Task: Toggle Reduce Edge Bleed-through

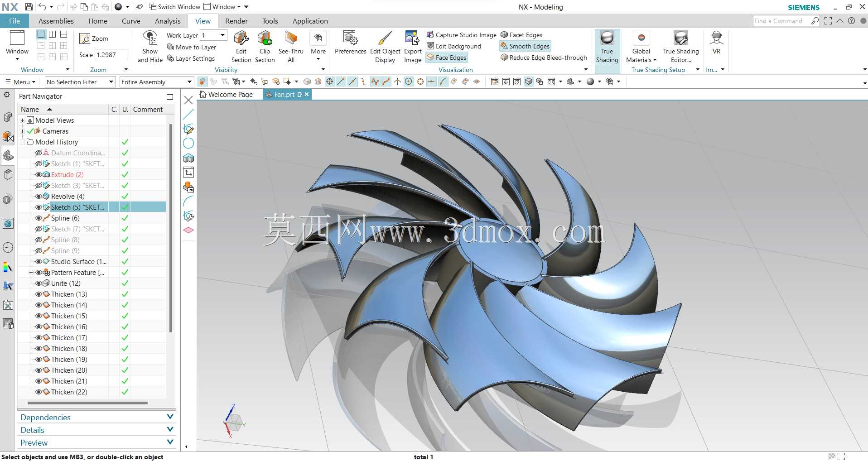Action: point(544,58)
